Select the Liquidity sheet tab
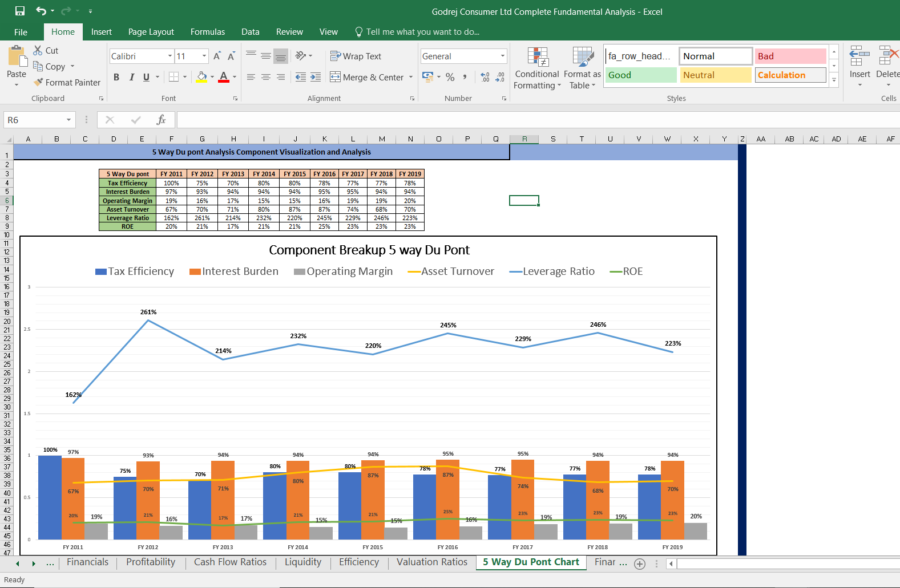Screen dimensions: 900x588 [x=303, y=562]
